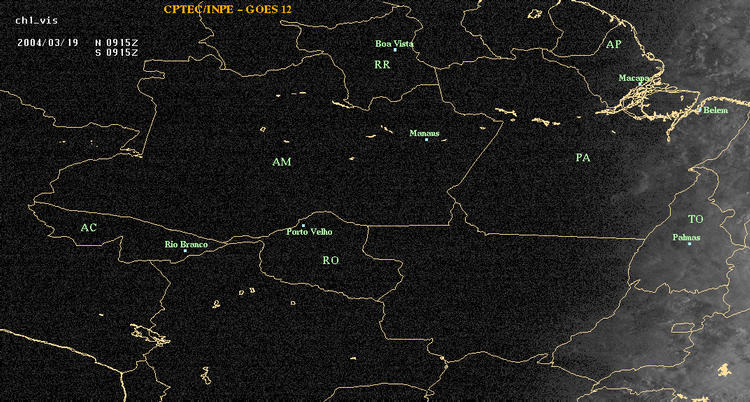This screenshot has width=750, height=402.
Task: Click the Belem city label
Action: tap(716, 111)
